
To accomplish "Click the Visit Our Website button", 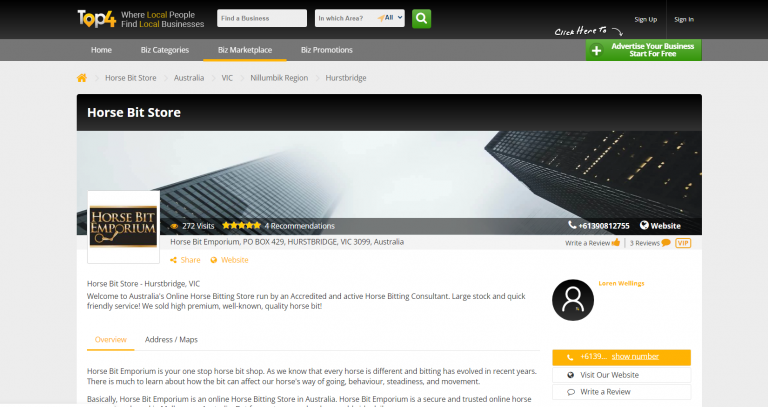I will (x=621, y=375).
